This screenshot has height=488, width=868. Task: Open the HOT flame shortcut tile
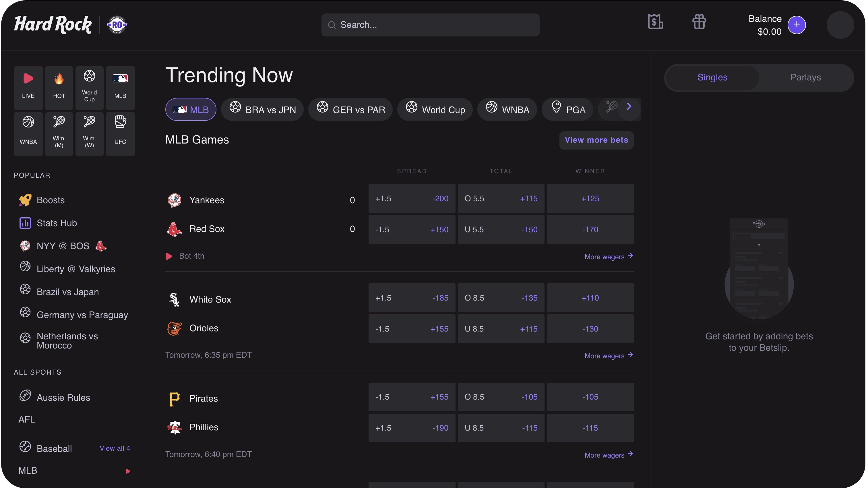coord(59,88)
